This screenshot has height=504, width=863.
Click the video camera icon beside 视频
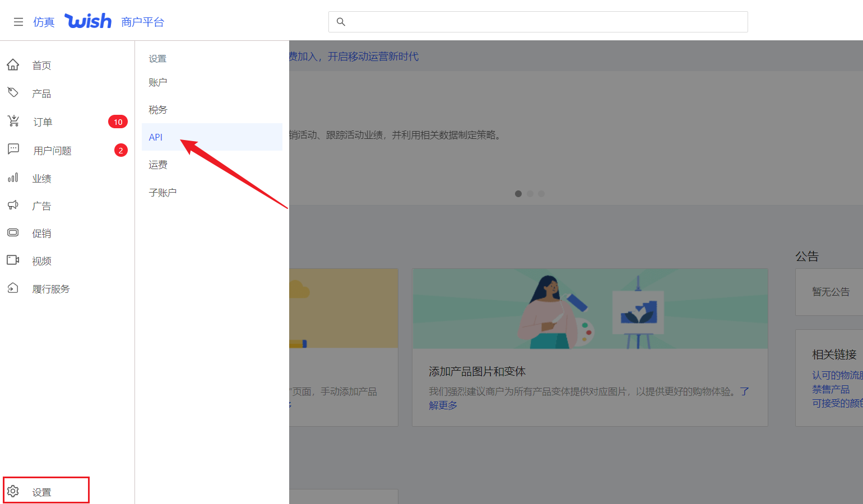click(13, 260)
